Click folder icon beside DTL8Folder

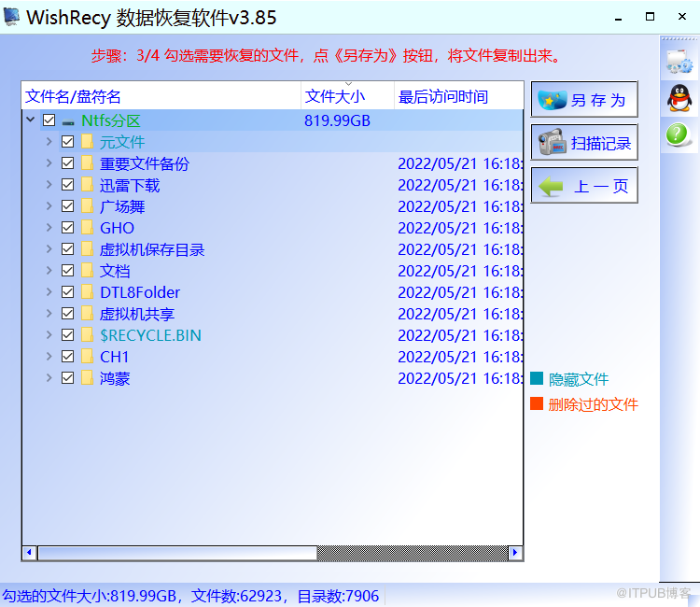pyautogui.click(x=87, y=292)
